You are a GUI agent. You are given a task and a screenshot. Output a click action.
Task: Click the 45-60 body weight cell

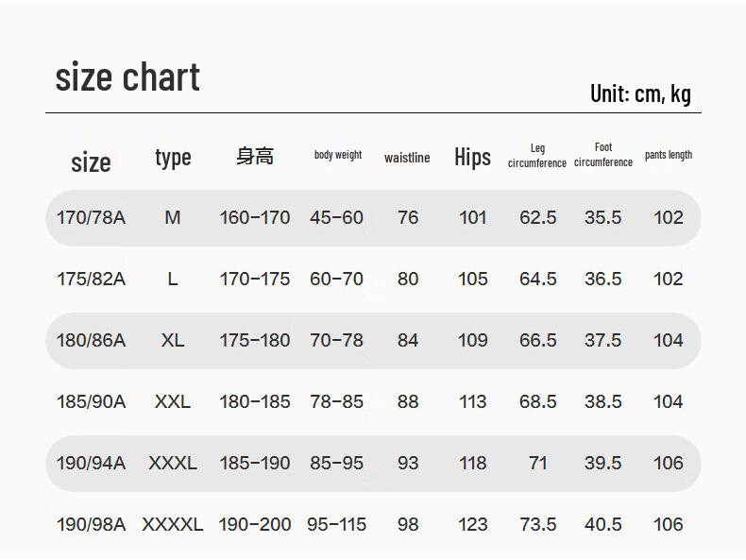pos(336,218)
